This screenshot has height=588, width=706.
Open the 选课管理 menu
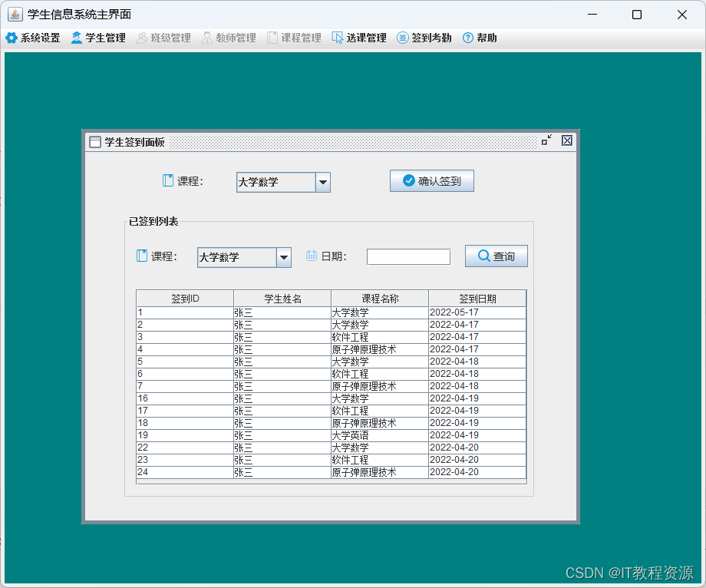point(359,38)
